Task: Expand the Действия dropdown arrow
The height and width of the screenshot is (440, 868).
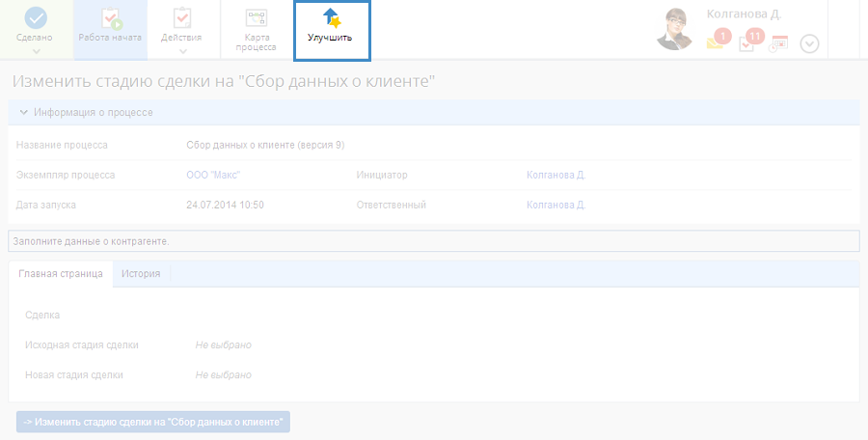Action: point(181,51)
